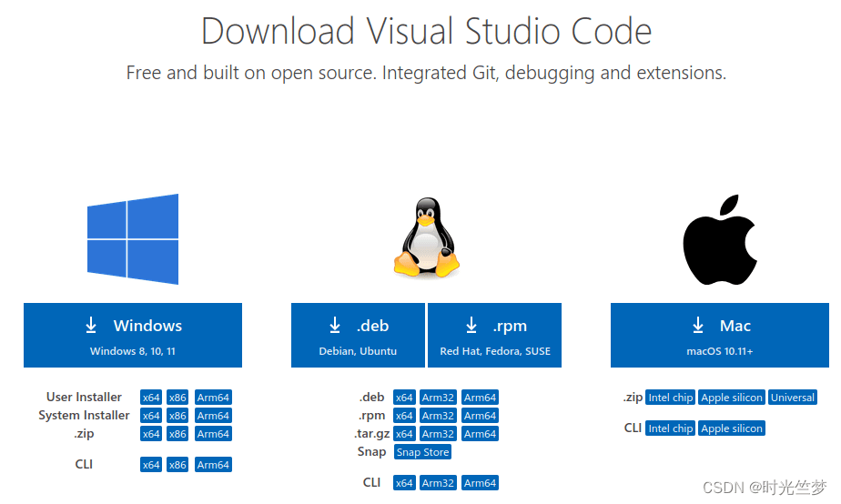
Task: Select x86 for Windows User Installer
Action: coord(177,398)
